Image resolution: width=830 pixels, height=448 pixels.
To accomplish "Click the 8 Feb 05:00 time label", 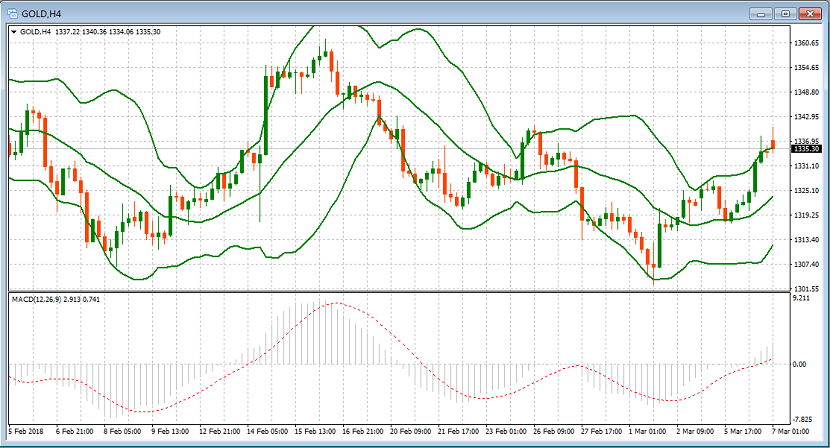I will tap(122, 432).
